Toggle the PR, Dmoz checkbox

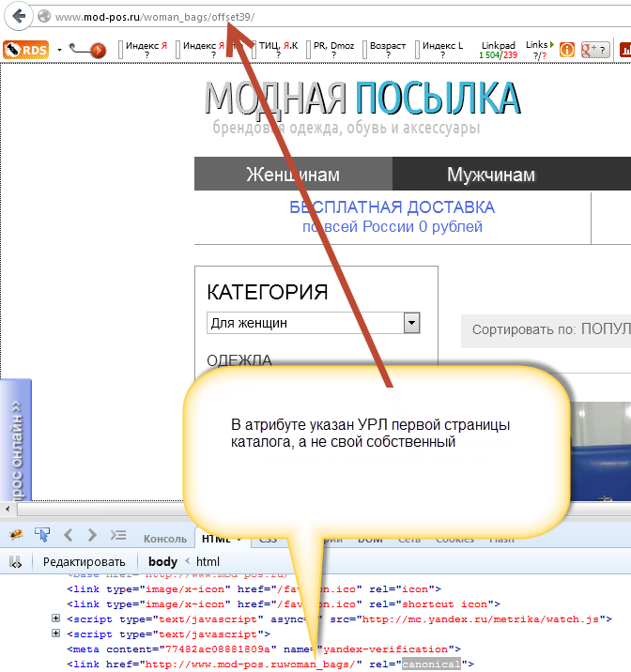[309, 50]
